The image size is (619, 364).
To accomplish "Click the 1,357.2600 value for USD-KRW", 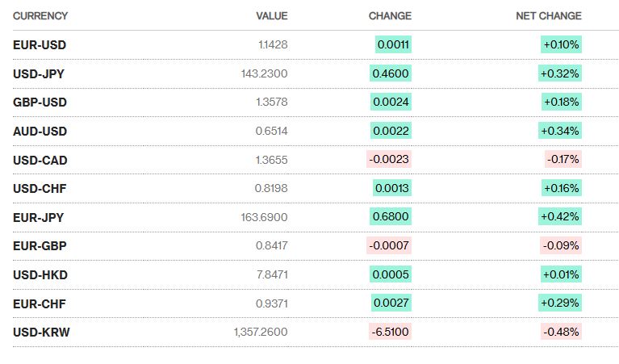I will (x=261, y=333).
